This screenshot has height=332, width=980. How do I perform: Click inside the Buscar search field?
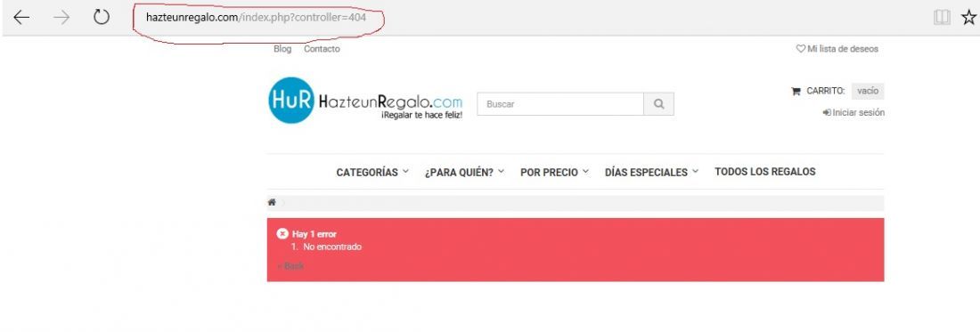[x=560, y=104]
